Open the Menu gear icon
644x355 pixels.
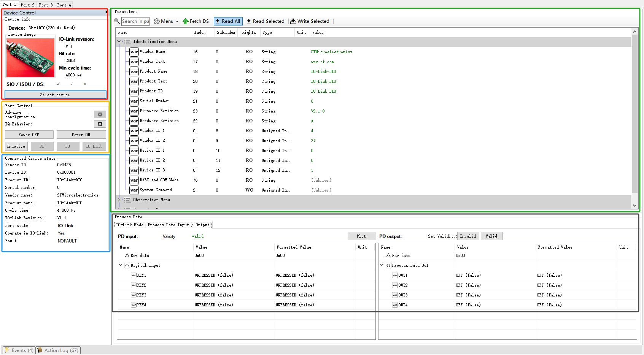(157, 21)
